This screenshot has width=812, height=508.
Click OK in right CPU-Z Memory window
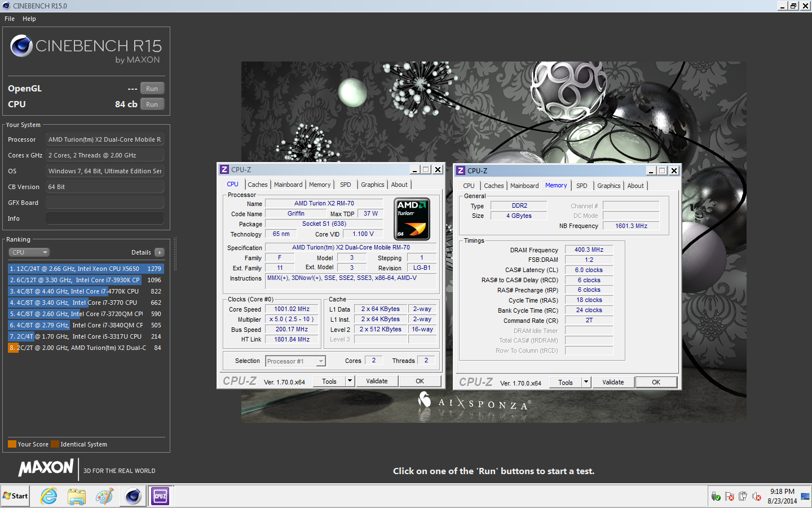click(656, 383)
